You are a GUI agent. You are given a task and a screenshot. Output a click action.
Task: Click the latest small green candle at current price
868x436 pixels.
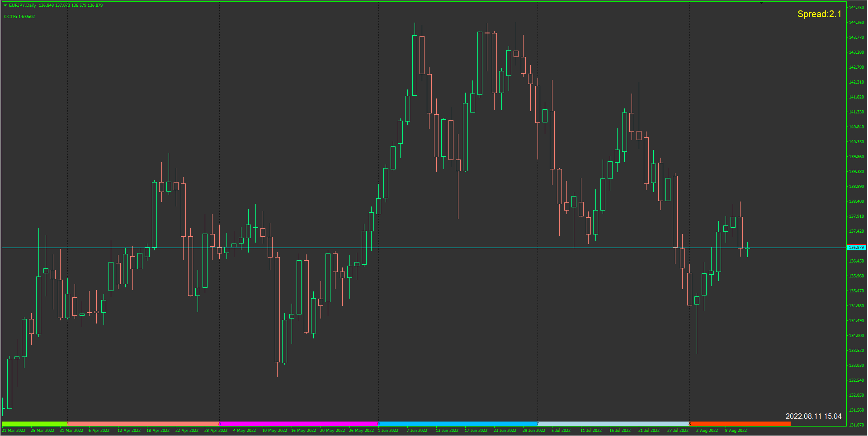point(747,248)
